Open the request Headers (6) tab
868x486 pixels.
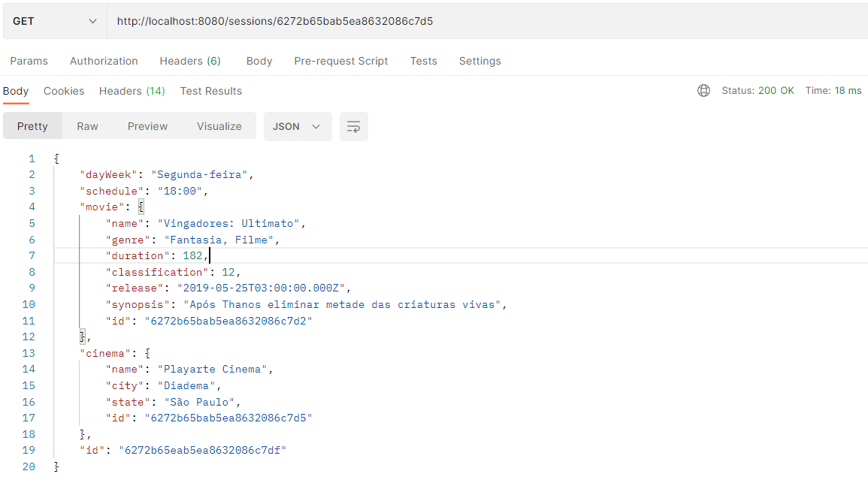click(x=190, y=61)
